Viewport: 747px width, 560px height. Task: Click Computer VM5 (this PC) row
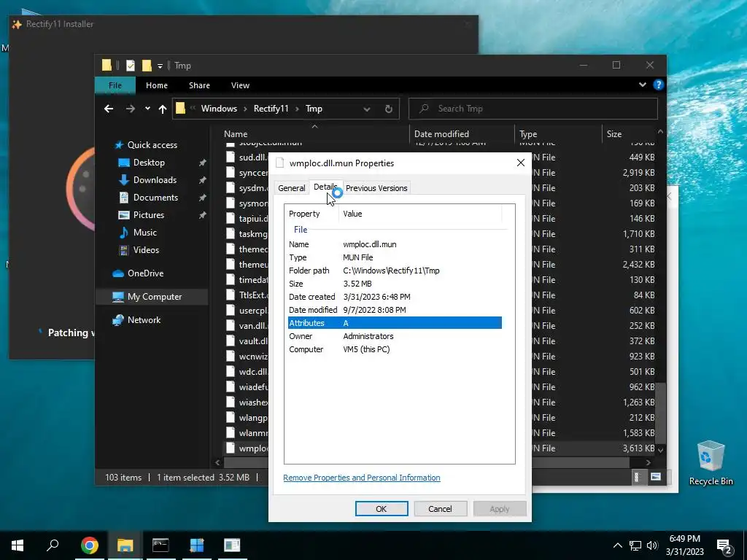click(x=395, y=349)
